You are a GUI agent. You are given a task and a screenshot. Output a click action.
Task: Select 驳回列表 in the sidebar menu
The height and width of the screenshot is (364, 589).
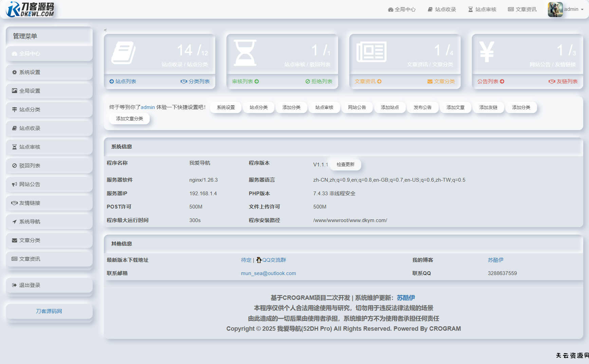[30, 166]
